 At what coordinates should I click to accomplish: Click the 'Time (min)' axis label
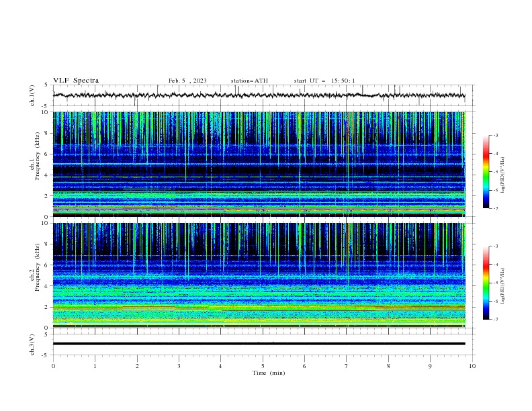point(269,373)
